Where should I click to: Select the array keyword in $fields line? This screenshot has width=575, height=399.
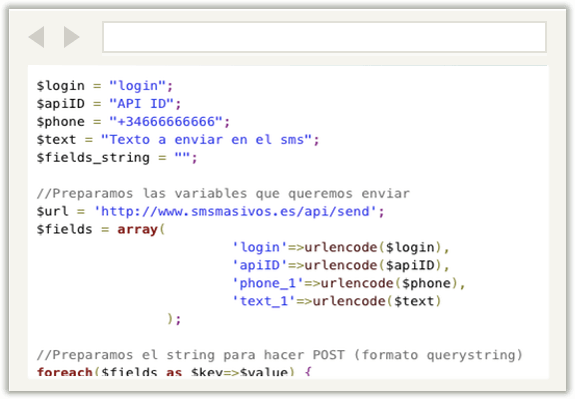(x=137, y=230)
